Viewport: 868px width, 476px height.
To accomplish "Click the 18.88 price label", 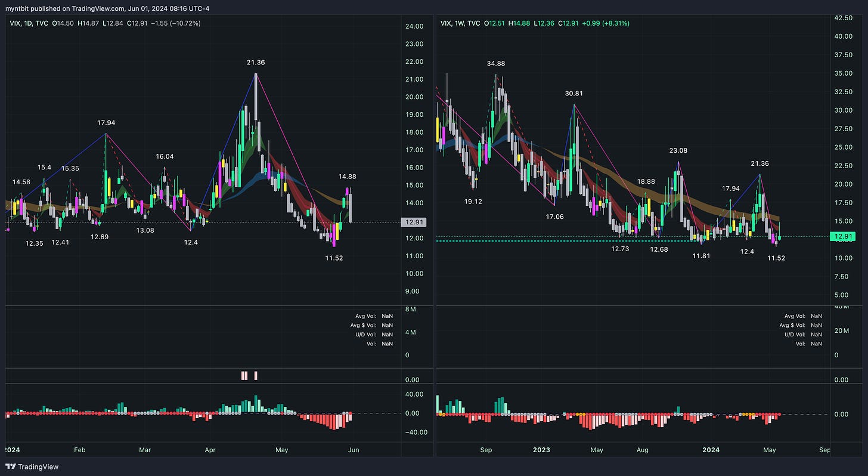I will (x=646, y=181).
